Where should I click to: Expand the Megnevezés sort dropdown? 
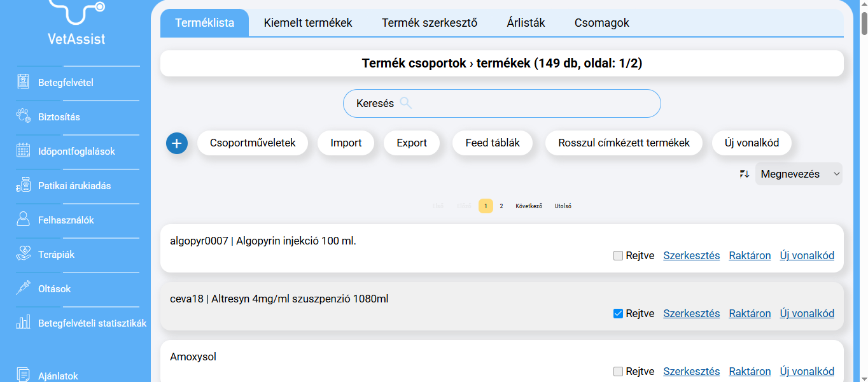tap(799, 174)
